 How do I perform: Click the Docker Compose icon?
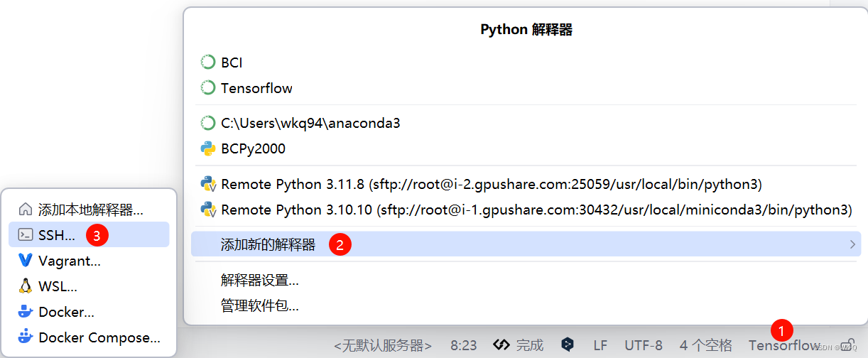[26, 337]
